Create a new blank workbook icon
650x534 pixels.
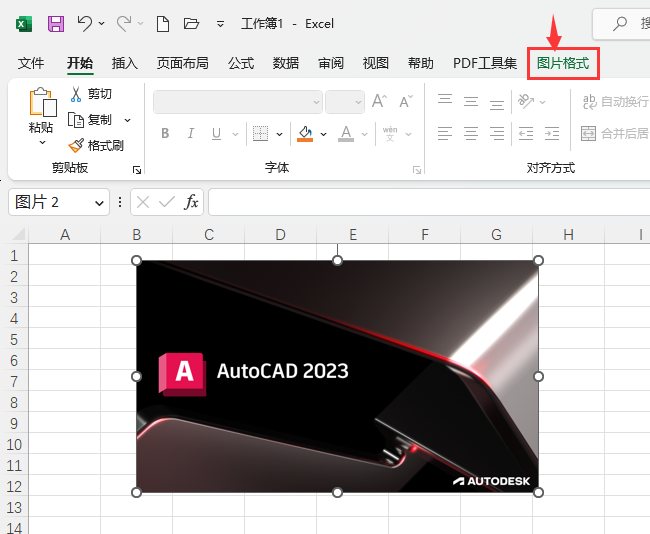pos(163,24)
